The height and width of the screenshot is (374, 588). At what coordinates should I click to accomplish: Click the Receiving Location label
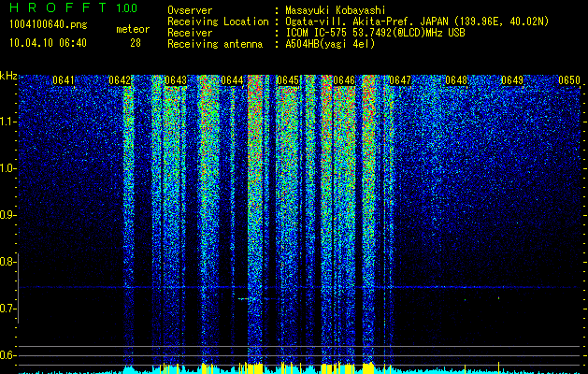click(x=218, y=22)
